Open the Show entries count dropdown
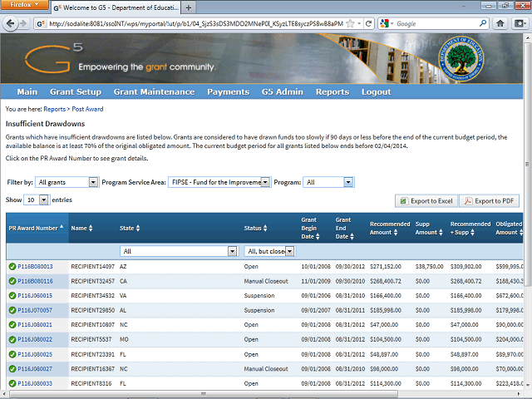The image size is (532, 399). 37,200
